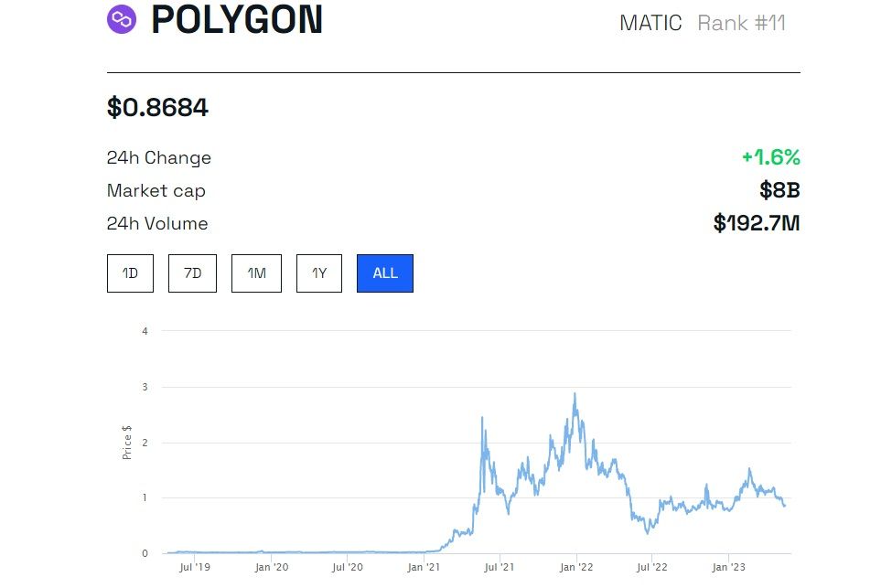Click the Jan '23 axis label
892x588 pixels.
727,567
